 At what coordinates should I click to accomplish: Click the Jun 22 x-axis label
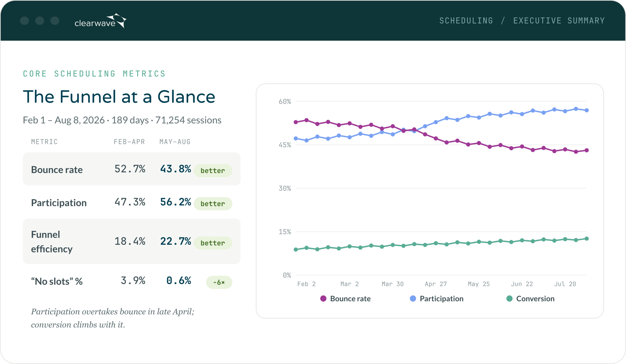522,284
